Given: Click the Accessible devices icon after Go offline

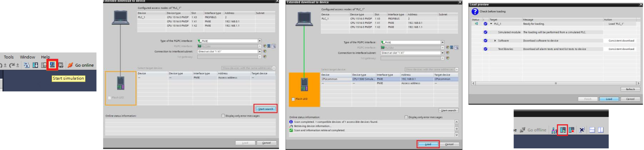Looking at the screenshot, I should pos(554,130).
